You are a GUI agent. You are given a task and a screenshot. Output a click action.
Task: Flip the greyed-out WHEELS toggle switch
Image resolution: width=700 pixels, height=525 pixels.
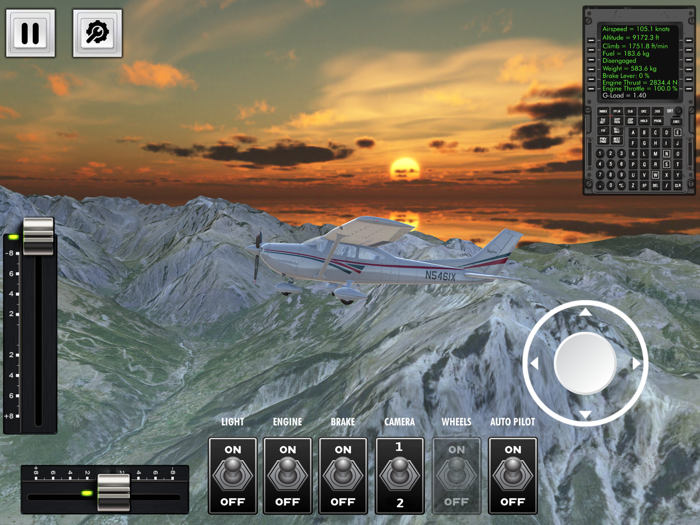point(456,476)
